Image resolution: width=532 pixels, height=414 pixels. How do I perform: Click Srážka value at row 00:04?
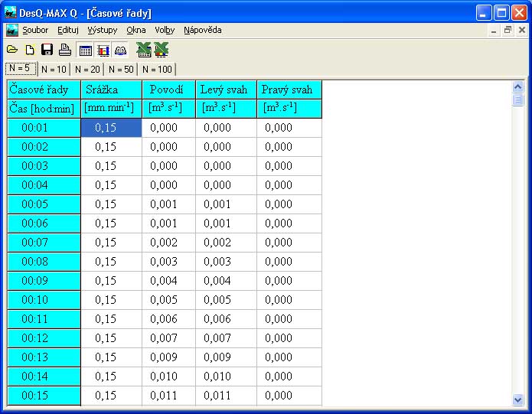pyautogui.click(x=111, y=185)
